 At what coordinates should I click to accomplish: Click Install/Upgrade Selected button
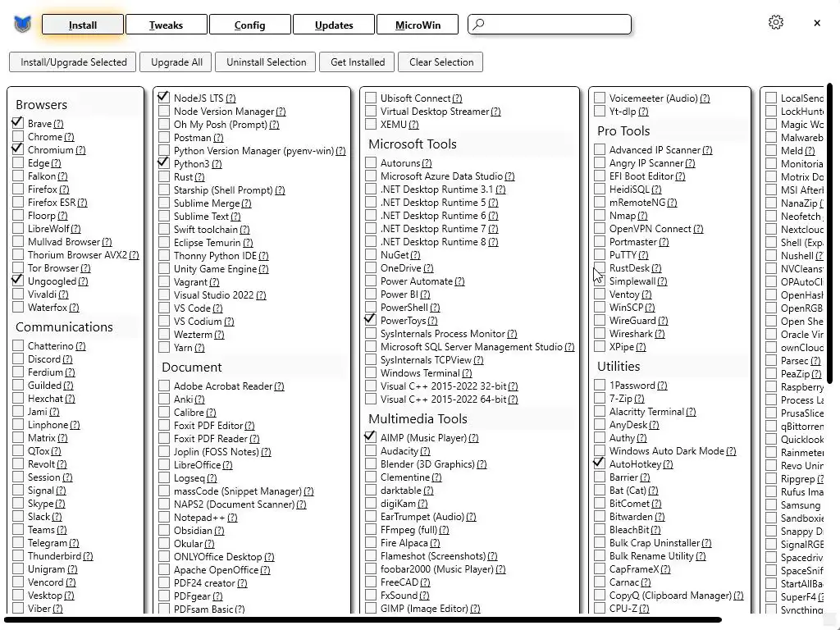point(73,62)
